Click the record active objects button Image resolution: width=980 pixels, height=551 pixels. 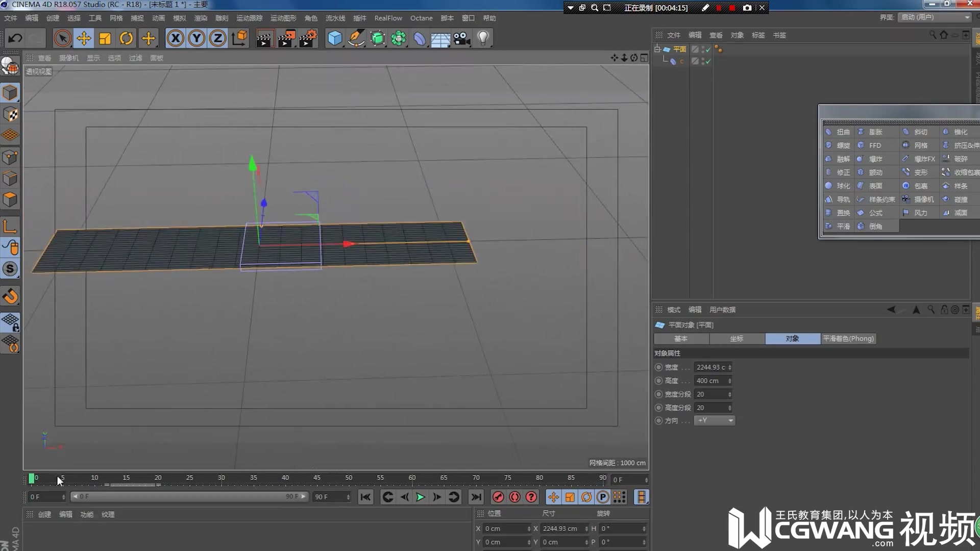pos(498,497)
